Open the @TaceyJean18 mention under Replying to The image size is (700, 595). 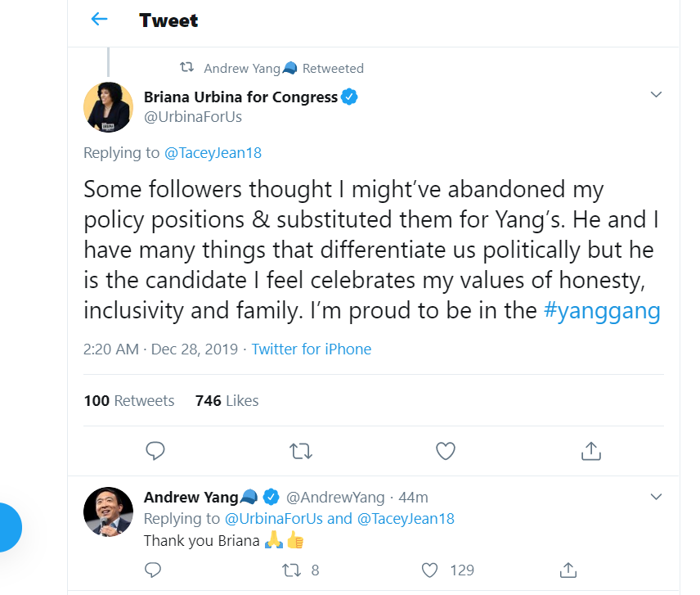213,152
